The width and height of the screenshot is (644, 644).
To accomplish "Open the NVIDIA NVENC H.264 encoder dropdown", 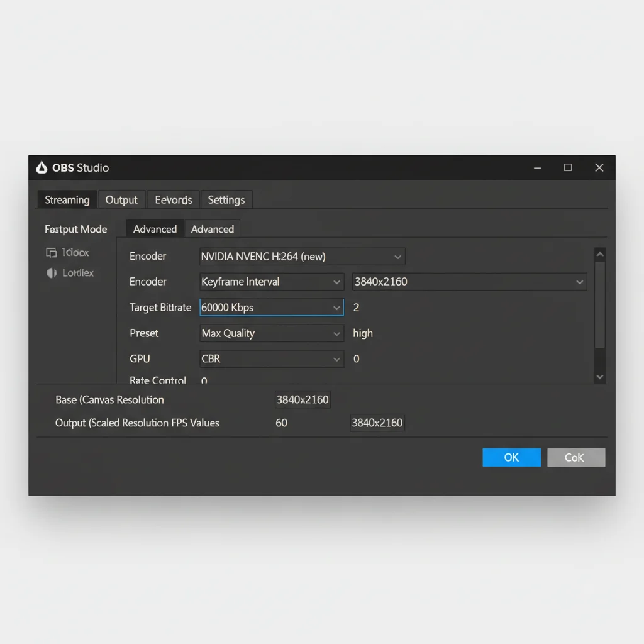I will click(x=303, y=257).
